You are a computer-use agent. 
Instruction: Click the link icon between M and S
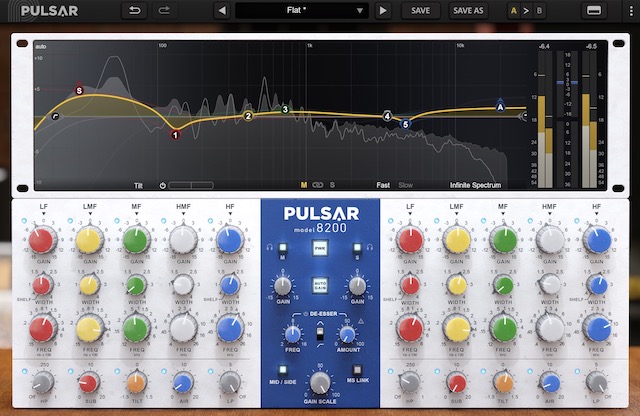pyautogui.click(x=318, y=185)
